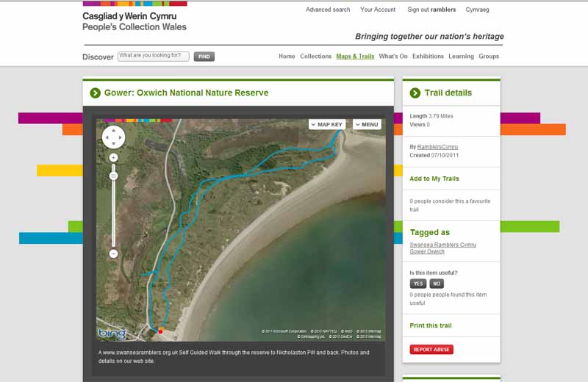This screenshot has height=382, width=588.
Task: Click the red trail start marker on map
Action: point(160,331)
